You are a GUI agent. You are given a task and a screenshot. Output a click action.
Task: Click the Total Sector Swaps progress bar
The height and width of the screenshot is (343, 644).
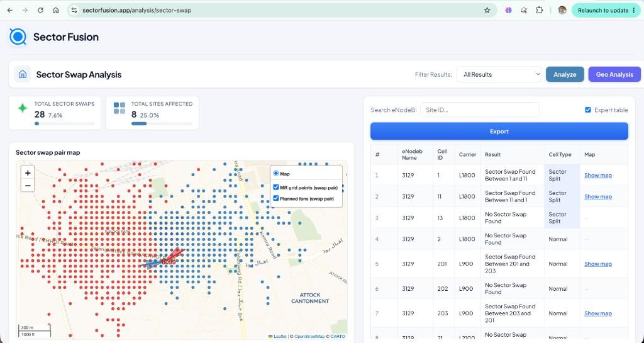65,123
